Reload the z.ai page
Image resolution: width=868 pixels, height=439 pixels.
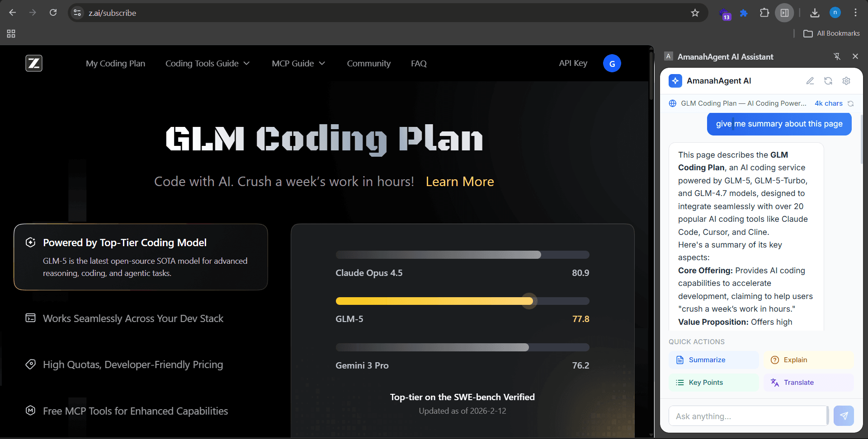click(53, 13)
